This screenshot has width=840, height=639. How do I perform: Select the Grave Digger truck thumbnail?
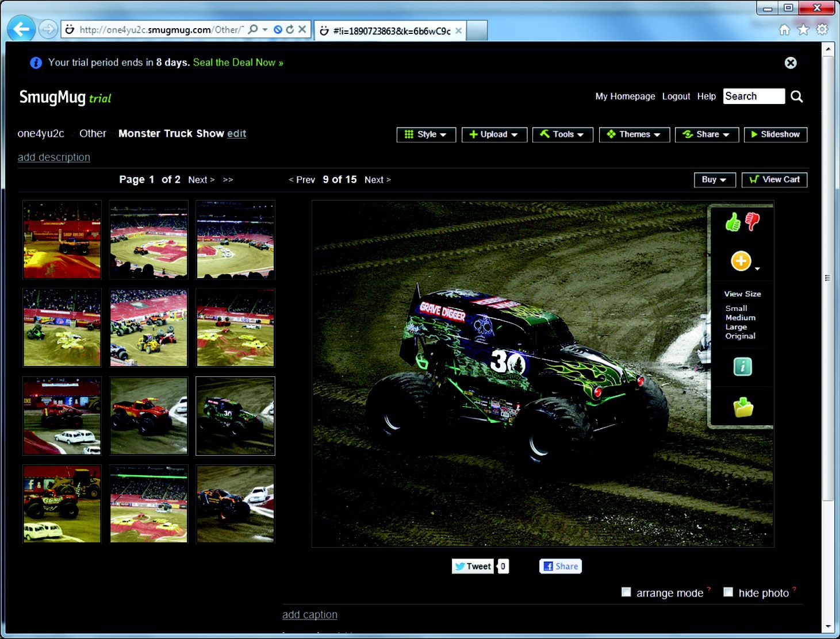tap(235, 416)
